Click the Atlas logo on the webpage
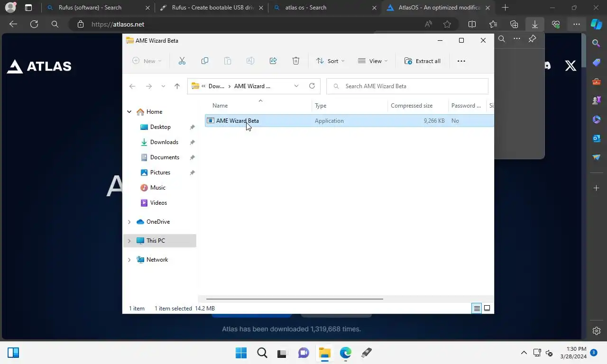This screenshot has width=607, height=364. (39, 66)
